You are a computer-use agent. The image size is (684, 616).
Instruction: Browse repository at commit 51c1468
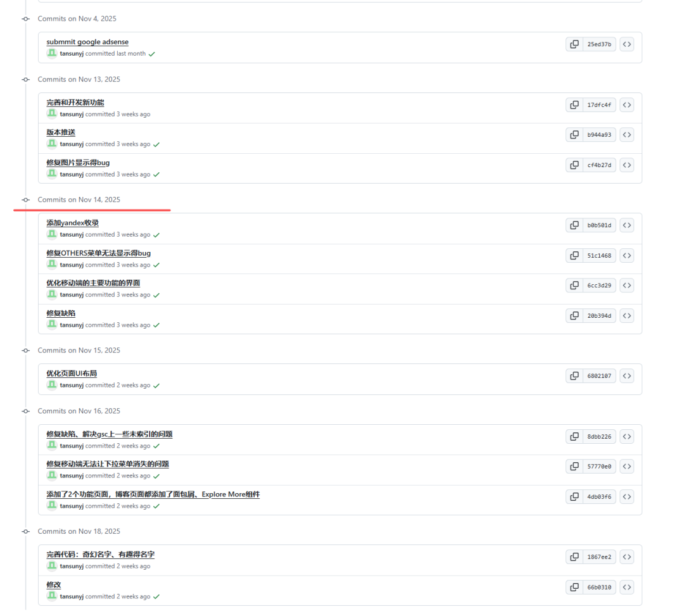tap(627, 256)
